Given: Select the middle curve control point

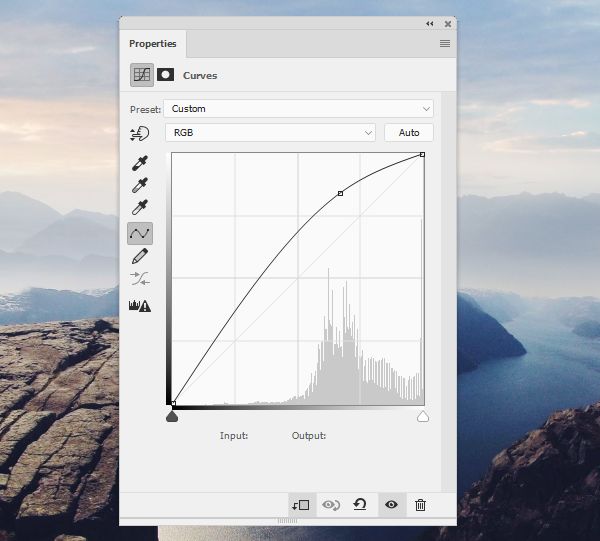Looking at the screenshot, I should [x=341, y=194].
